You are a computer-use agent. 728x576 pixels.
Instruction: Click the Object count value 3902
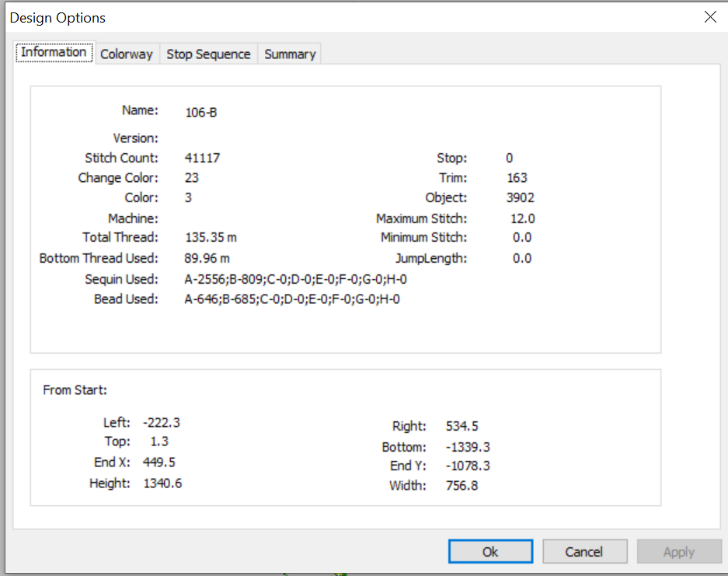(x=520, y=197)
